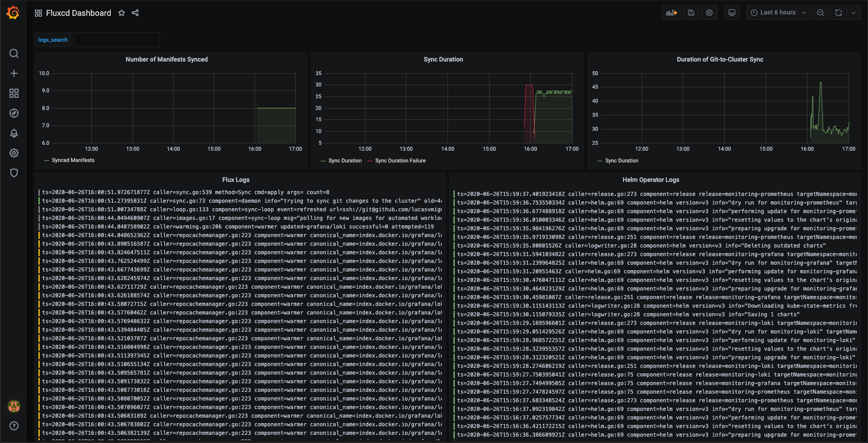Open the Add panel tool
Screen dimensions: 868x443
tap(672, 13)
